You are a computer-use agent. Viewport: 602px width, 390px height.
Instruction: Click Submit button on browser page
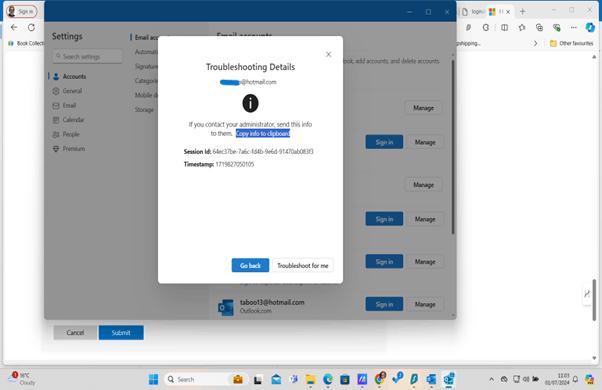pyautogui.click(x=121, y=332)
